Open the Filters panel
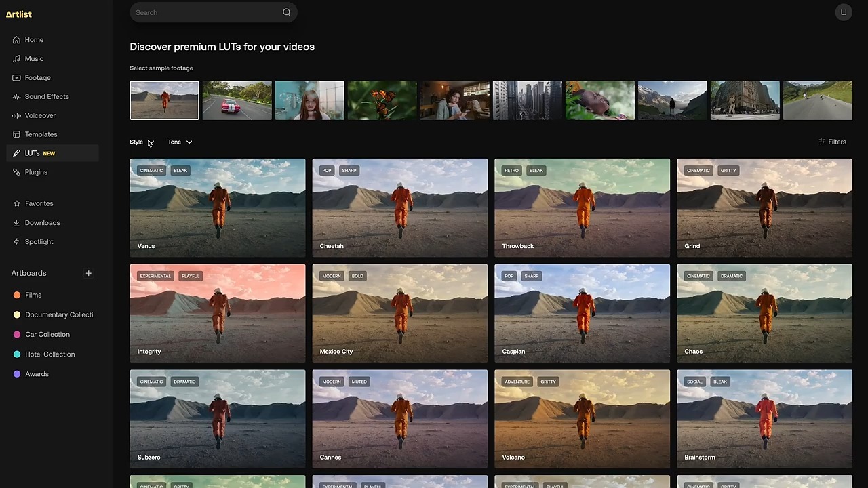 coord(833,142)
